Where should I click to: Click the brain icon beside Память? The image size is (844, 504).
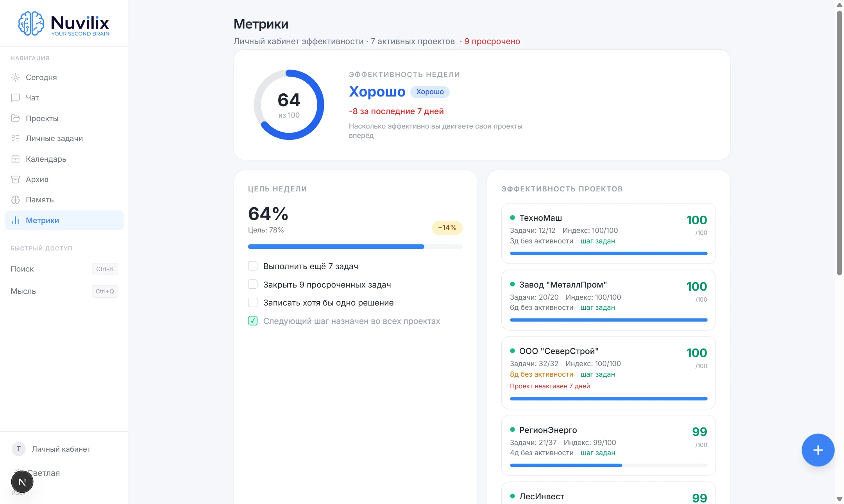(x=15, y=200)
